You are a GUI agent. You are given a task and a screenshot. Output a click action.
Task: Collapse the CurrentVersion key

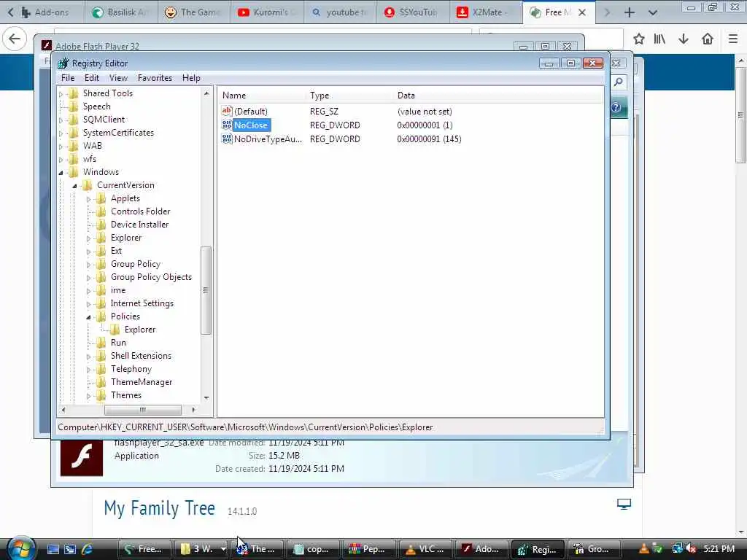point(75,186)
